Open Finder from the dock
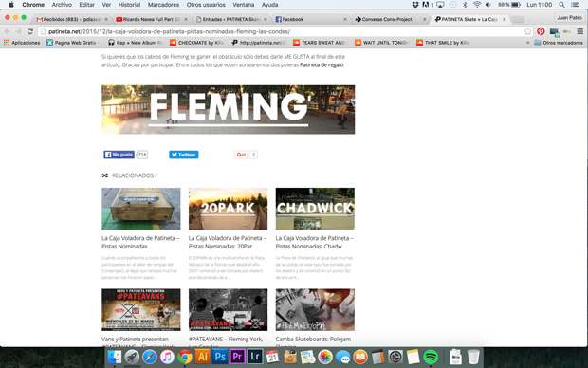This screenshot has width=588, height=368. click(x=115, y=357)
